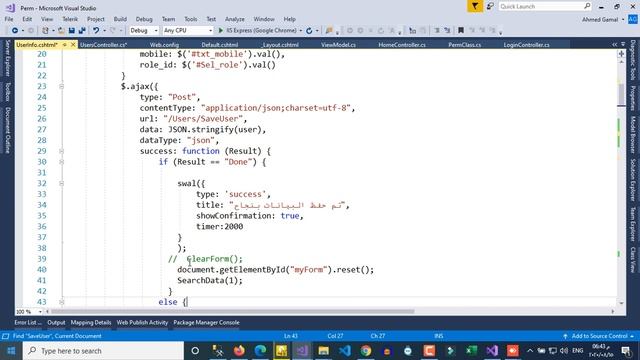640x360 pixels.
Task: Expand the run target dropdown arrow
Action: (301, 31)
